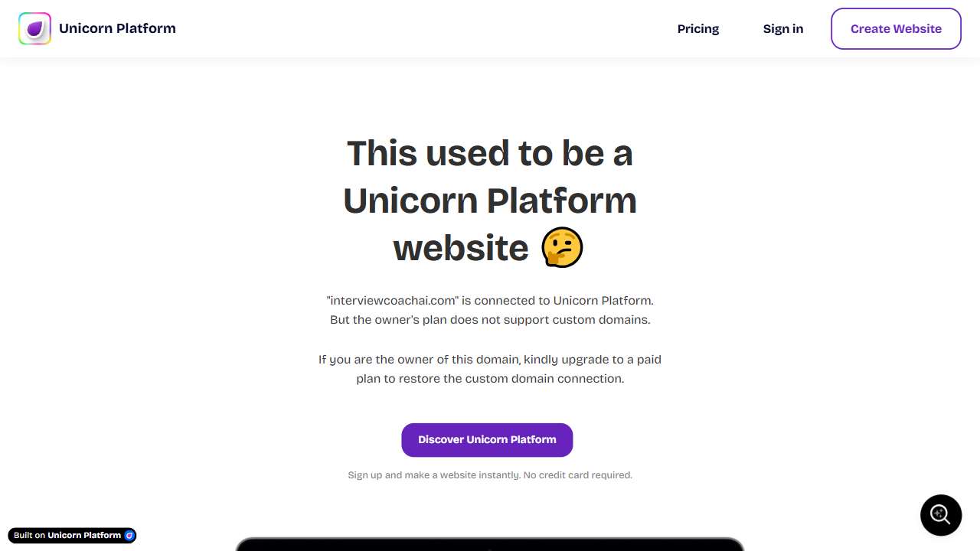Click the thinking face emoji in heading

(562, 248)
